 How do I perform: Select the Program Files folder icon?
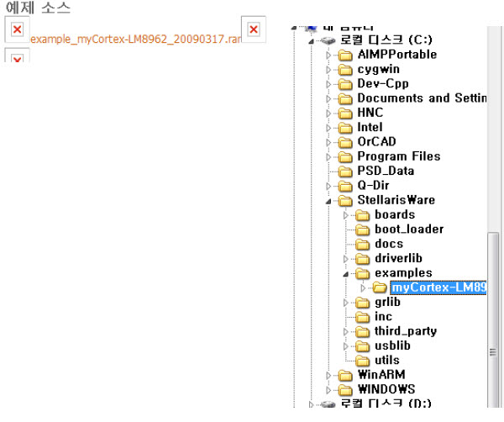click(345, 157)
